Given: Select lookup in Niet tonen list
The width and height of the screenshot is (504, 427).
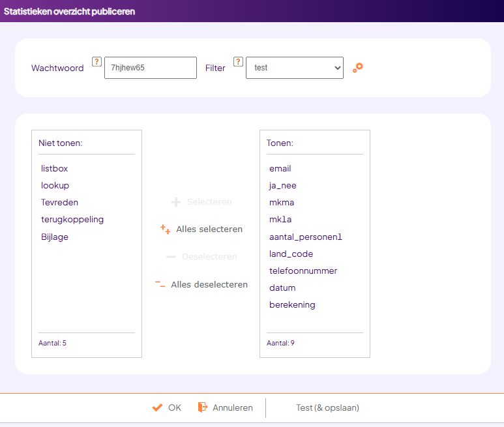Looking at the screenshot, I should point(55,185).
